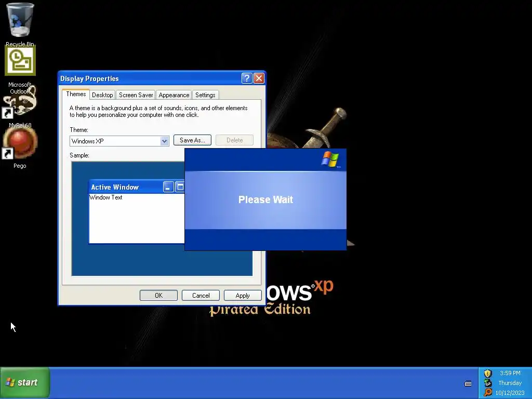The image size is (532, 399).
Task: Switch to the Themes tab
Action: tap(76, 95)
